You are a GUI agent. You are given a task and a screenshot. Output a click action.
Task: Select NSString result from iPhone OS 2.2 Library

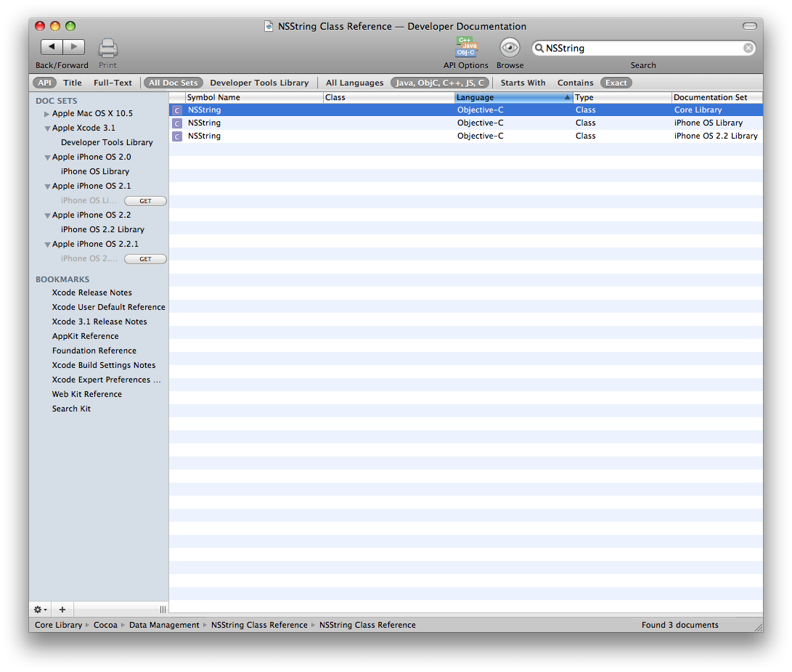pyautogui.click(x=466, y=136)
